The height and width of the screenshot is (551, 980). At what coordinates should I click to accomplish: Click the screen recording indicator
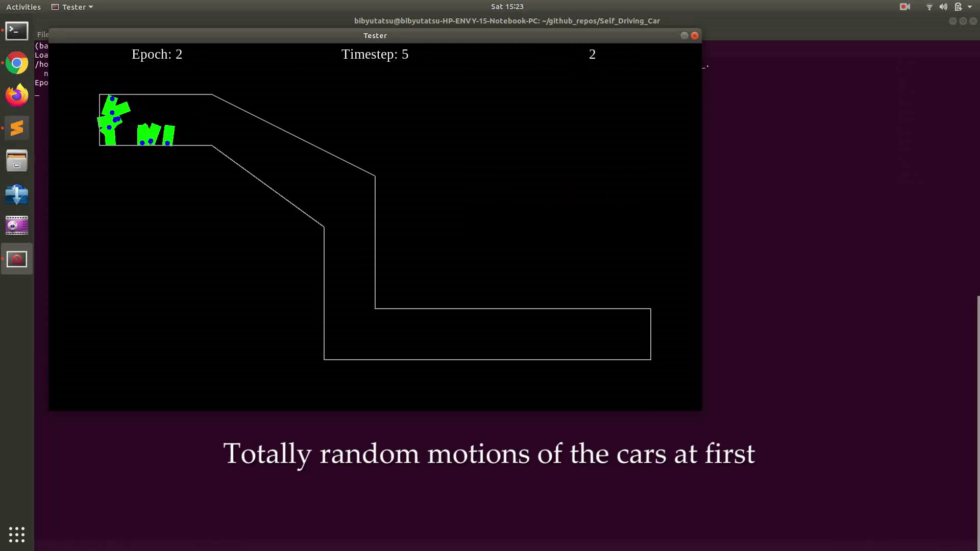(905, 7)
